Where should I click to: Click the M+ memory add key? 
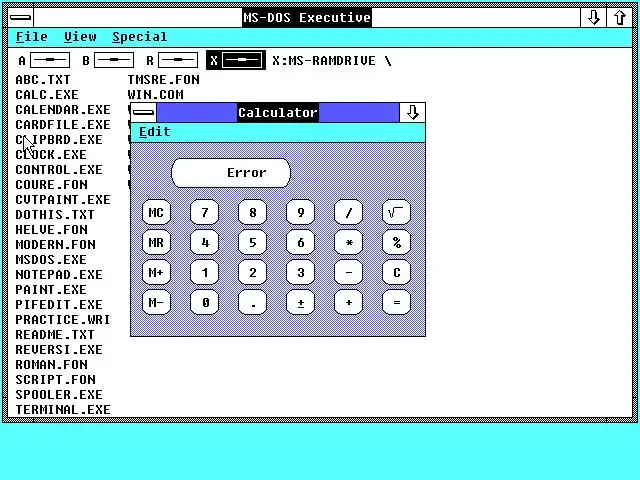pyautogui.click(x=156, y=272)
